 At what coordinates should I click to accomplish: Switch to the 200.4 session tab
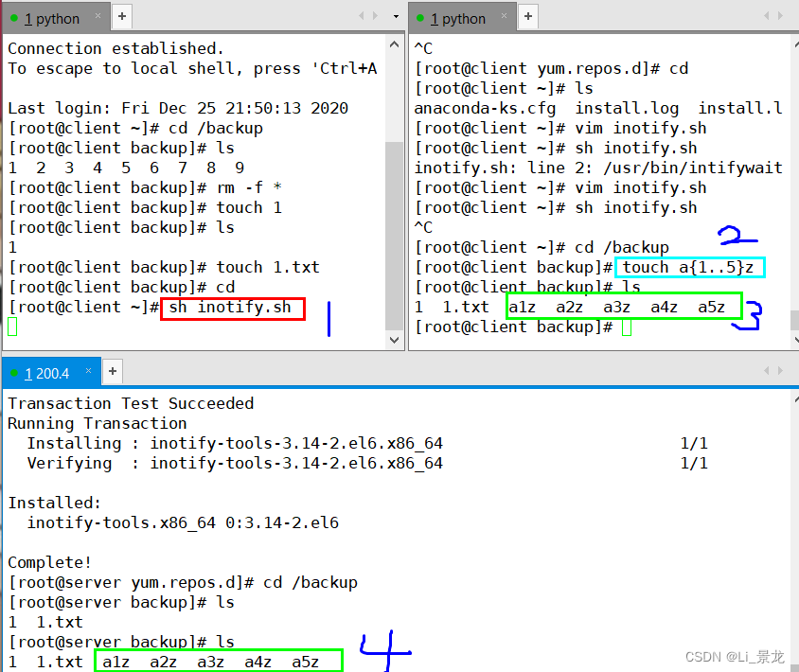[47, 372]
